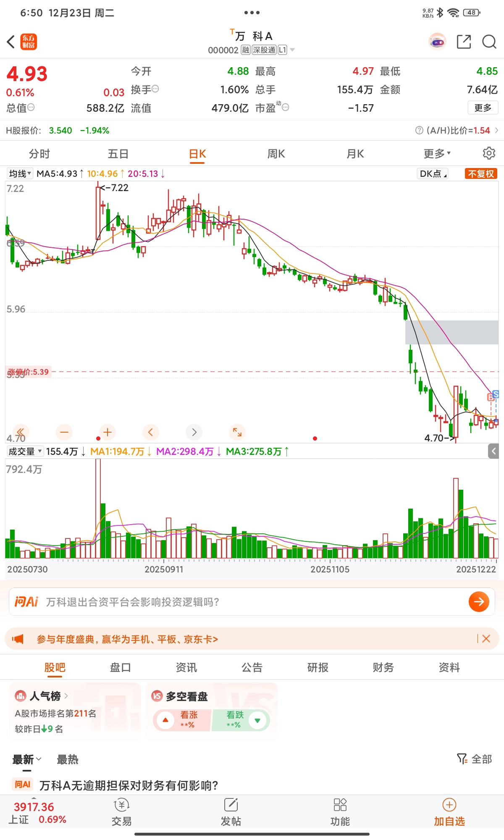Screen dimensions: 504x840
Task: Tap the megaphone announcement icon
Action: coord(18,639)
